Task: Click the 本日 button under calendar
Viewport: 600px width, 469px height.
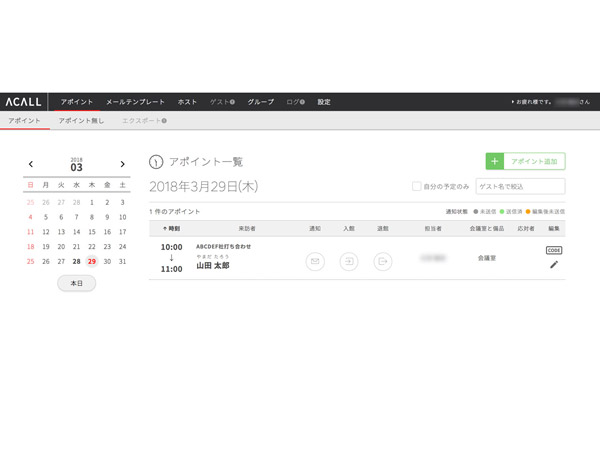Action: [76, 283]
